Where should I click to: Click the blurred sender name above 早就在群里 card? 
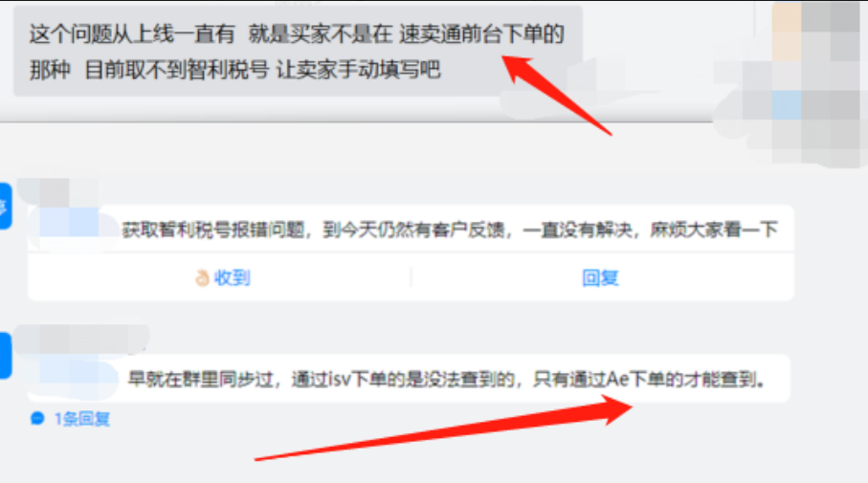81,339
